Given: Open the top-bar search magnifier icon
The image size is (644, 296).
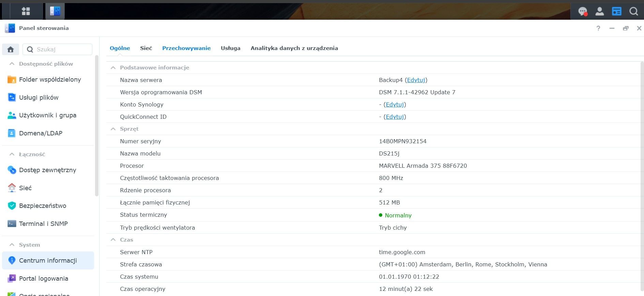Looking at the screenshot, I should tap(634, 12).
